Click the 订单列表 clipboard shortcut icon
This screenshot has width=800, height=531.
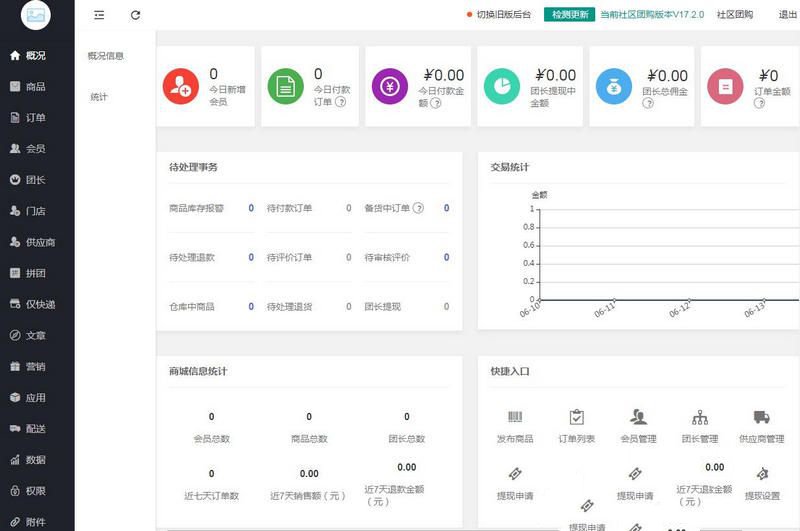(577, 417)
